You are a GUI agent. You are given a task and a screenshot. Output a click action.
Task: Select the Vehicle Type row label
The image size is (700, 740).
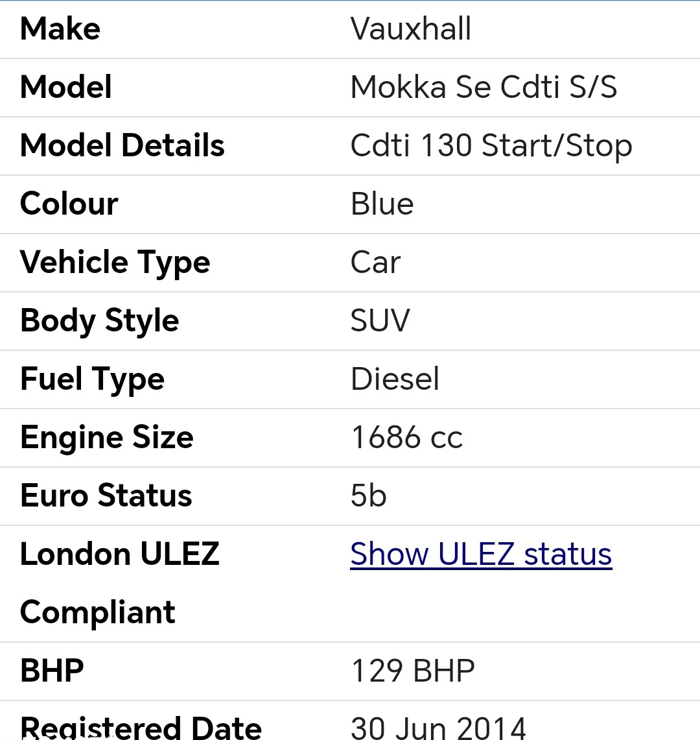(x=115, y=263)
